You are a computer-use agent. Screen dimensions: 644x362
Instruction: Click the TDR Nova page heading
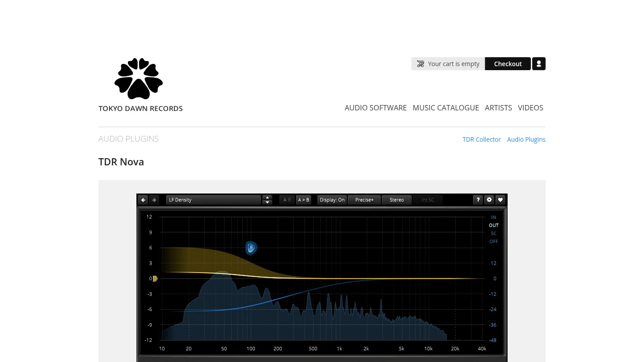point(121,162)
